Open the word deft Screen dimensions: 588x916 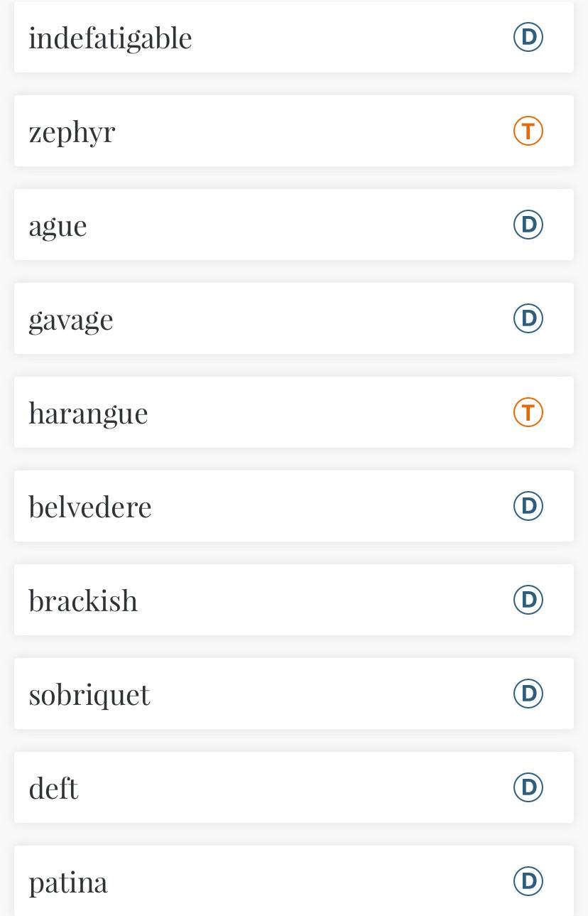tap(53, 788)
